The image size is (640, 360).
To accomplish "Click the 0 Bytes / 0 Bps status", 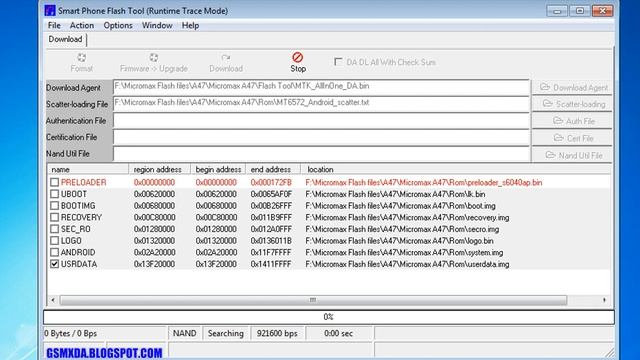I will (x=104, y=333).
